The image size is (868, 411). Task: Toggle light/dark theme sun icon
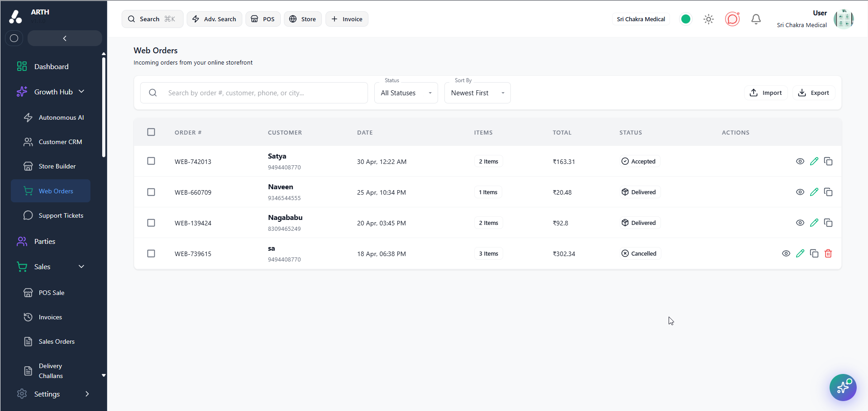point(708,19)
